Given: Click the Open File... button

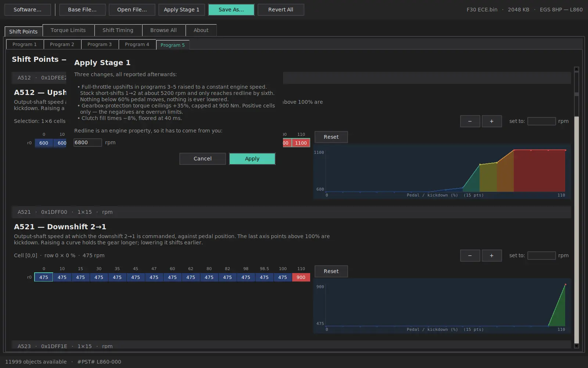Looking at the screenshot, I should [132, 10].
